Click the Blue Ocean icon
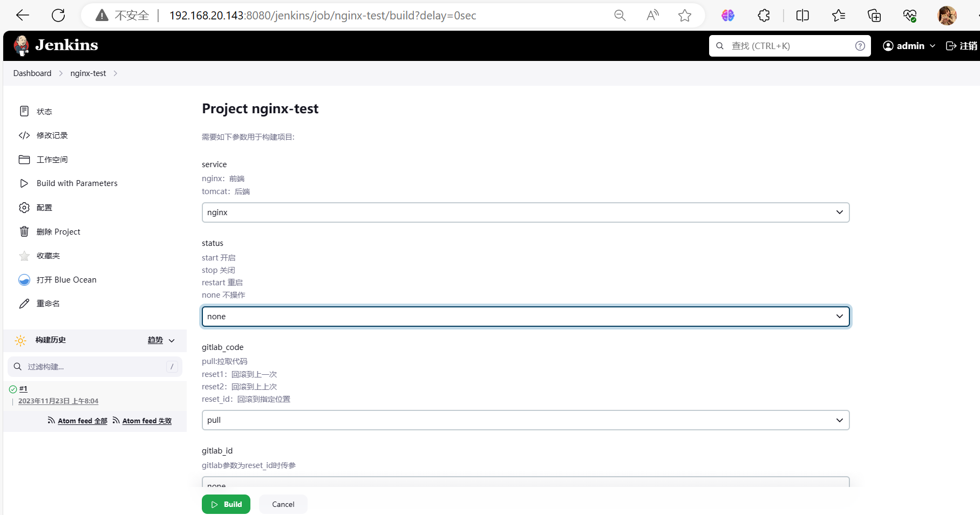 (24, 280)
